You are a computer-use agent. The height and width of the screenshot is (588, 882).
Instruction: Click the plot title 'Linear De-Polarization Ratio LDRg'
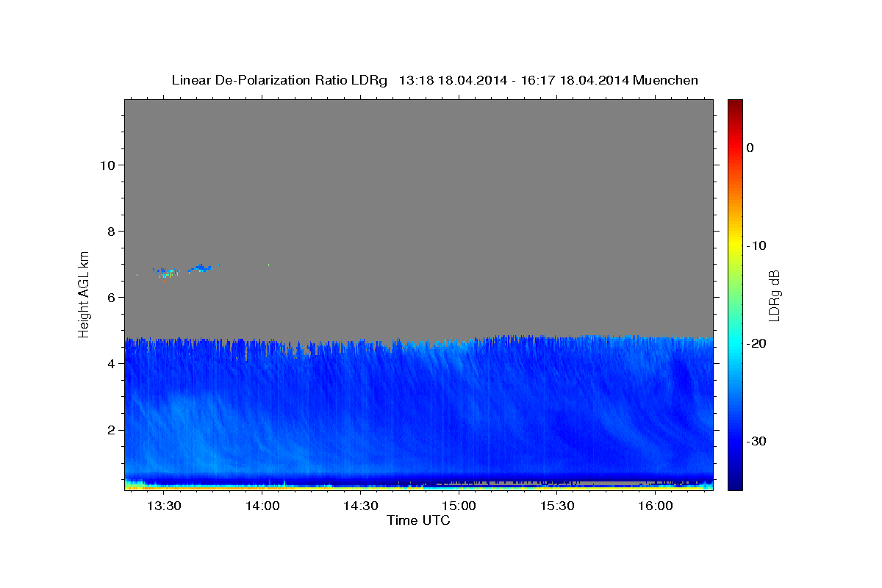(x=279, y=80)
